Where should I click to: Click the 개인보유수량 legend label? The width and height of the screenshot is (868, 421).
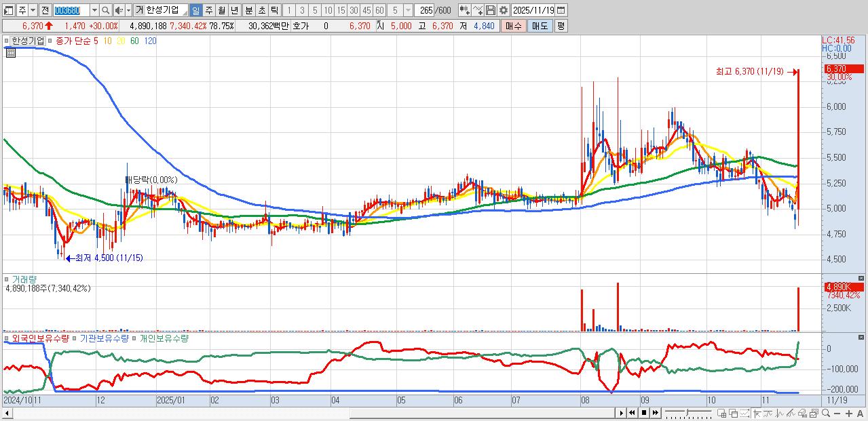pos(164,338)
